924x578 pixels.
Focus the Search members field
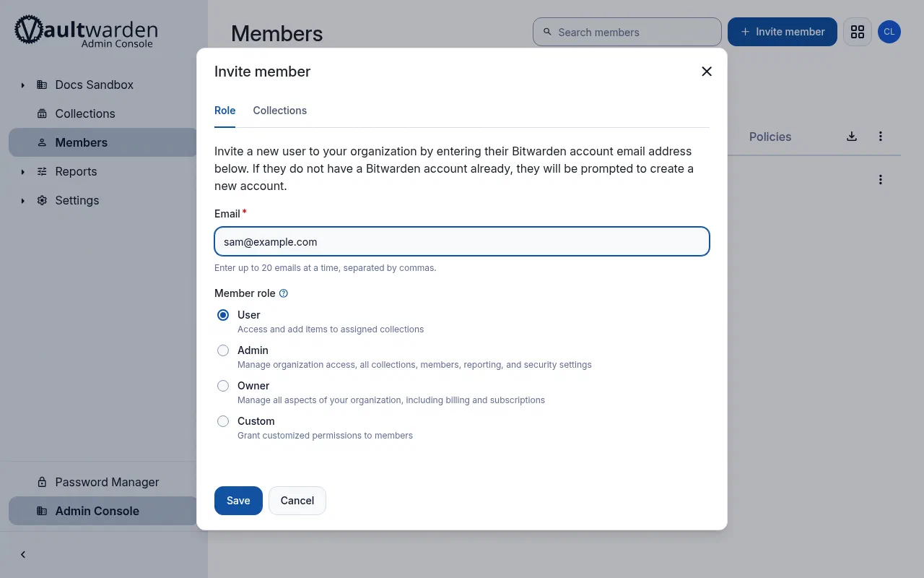click(627, 32)
